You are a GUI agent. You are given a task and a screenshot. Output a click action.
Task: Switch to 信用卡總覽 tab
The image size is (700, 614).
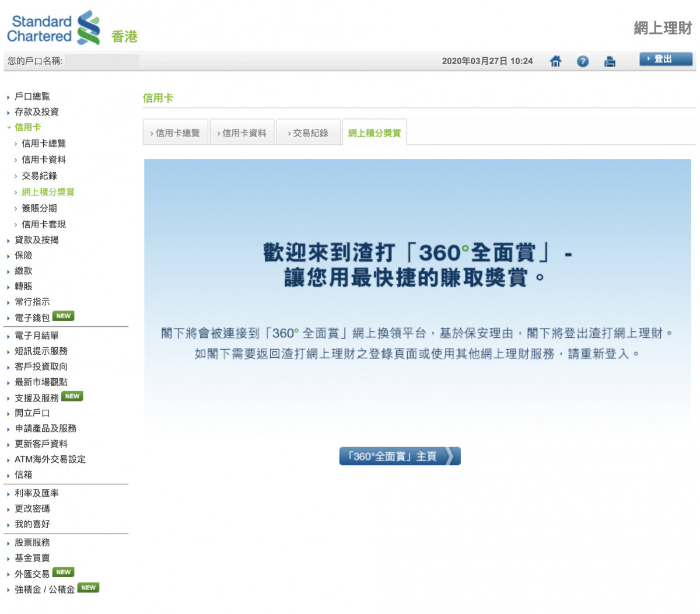(176, 132)
